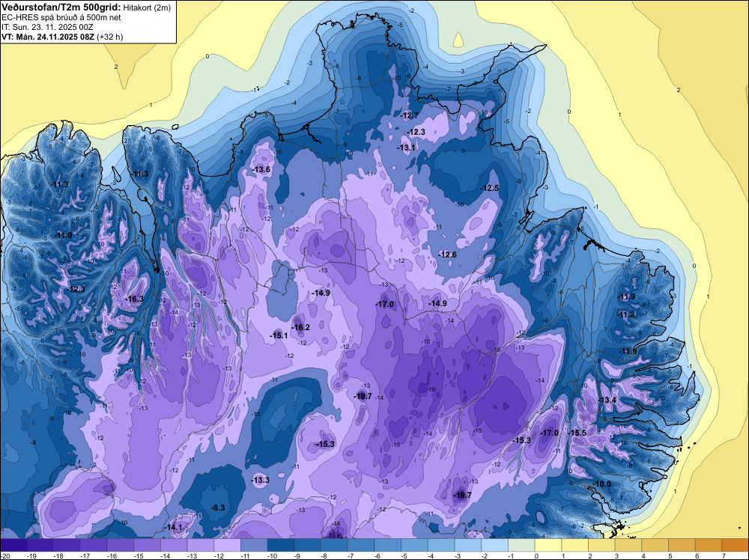Image resolution: width=749 pixels, height=560 pixels.
Task: Click the -15.5 temperature label
Action: coord(577,433)
